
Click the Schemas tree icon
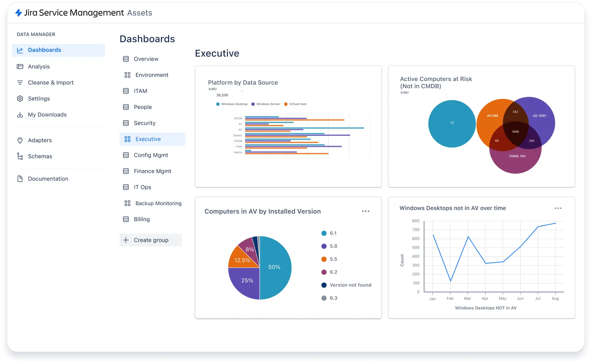20,156
